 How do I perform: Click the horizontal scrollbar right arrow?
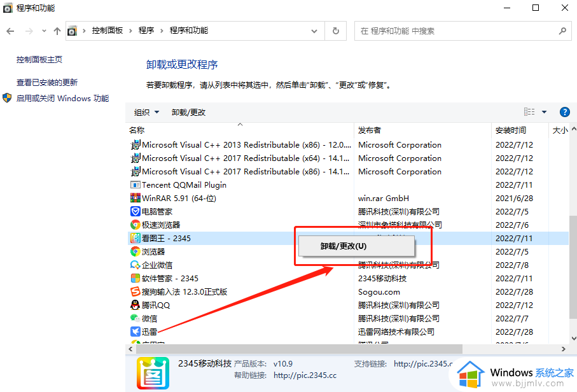tap(564, 349)
